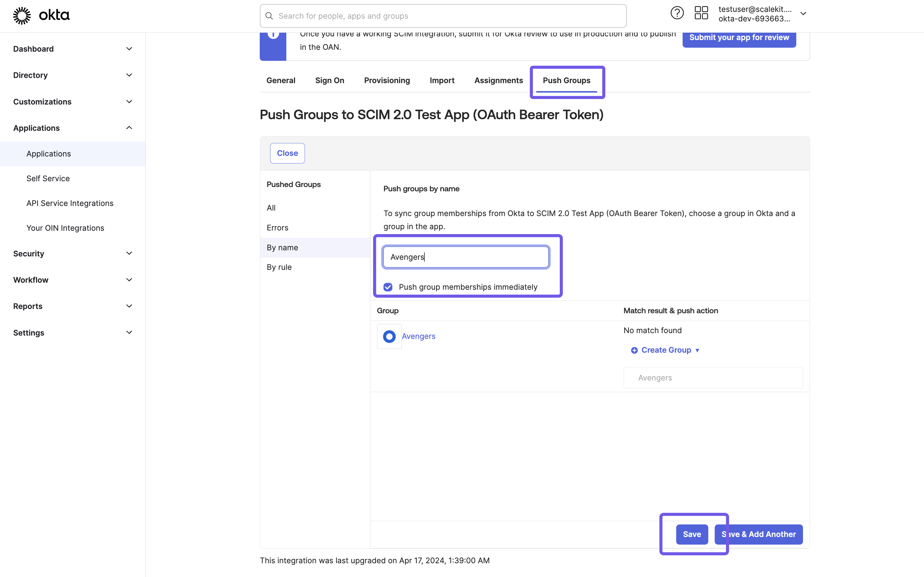
Task: Click the Avengers search input field
Action: pyautogui.click(x=466, y=257)
